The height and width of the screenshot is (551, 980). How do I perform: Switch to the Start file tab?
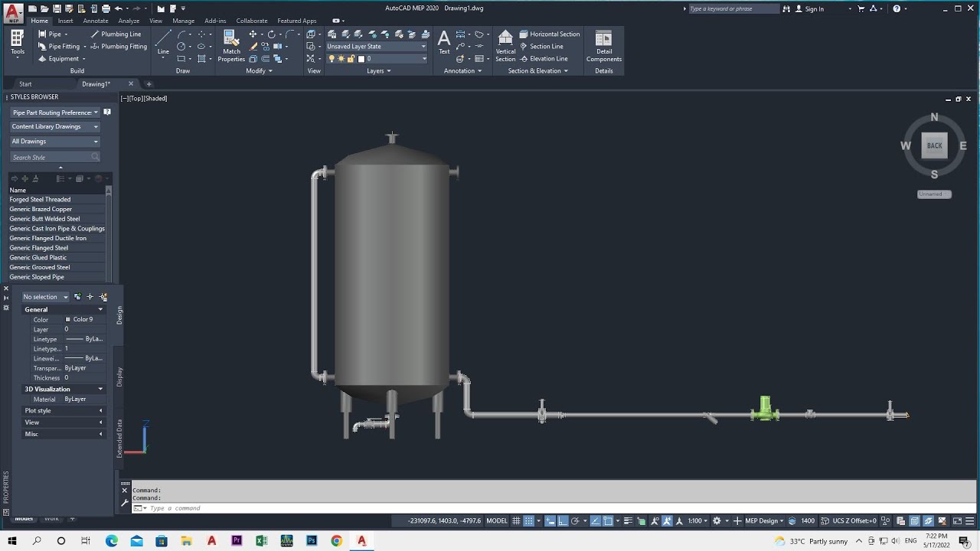(25, 84)
